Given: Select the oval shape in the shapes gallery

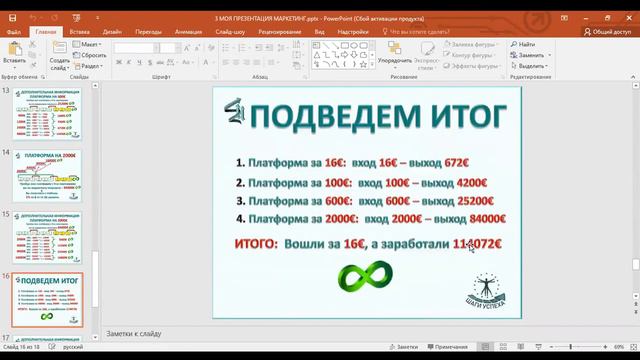Looking at the screenshot, I should [x=354, y=45].
